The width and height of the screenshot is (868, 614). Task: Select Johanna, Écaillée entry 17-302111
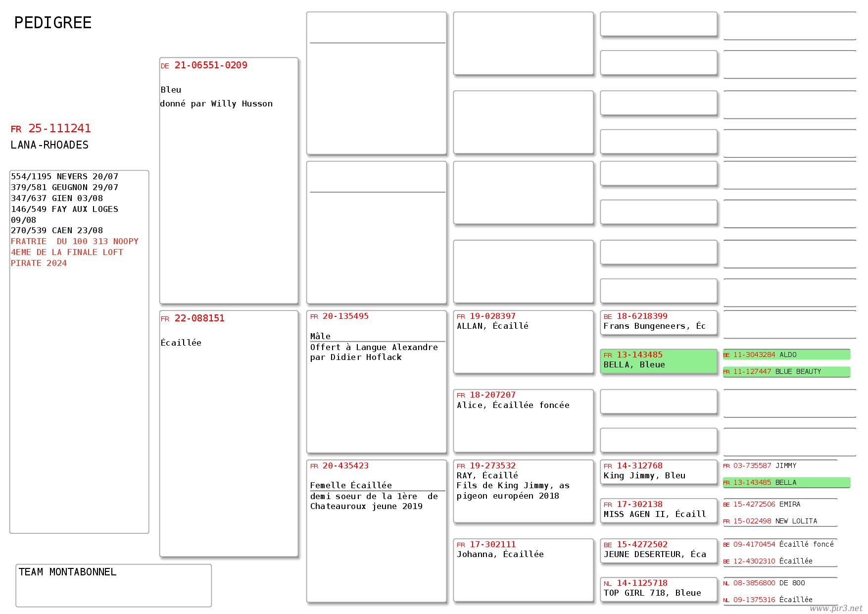point(523,569)
